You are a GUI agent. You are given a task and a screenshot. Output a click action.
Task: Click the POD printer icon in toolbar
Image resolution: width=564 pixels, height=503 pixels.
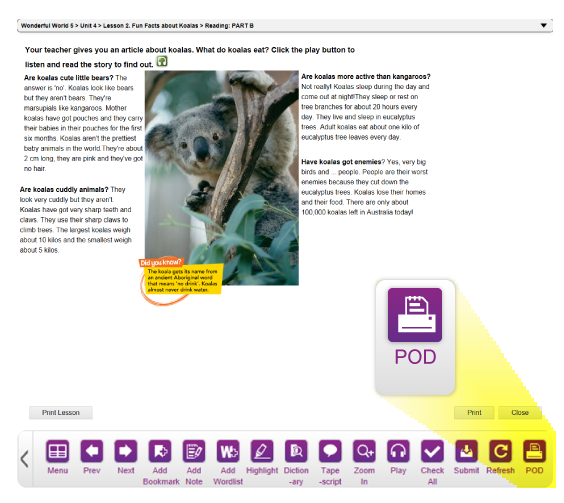click(x=535, y=451)
